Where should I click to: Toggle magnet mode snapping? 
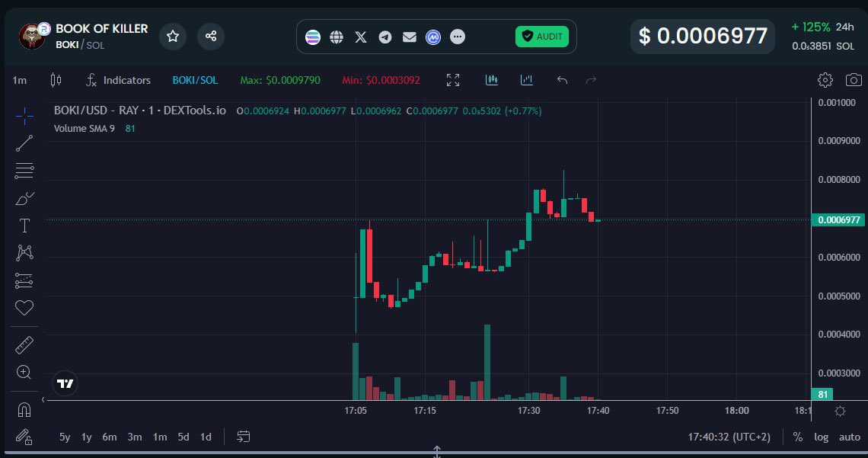point(24,410)
